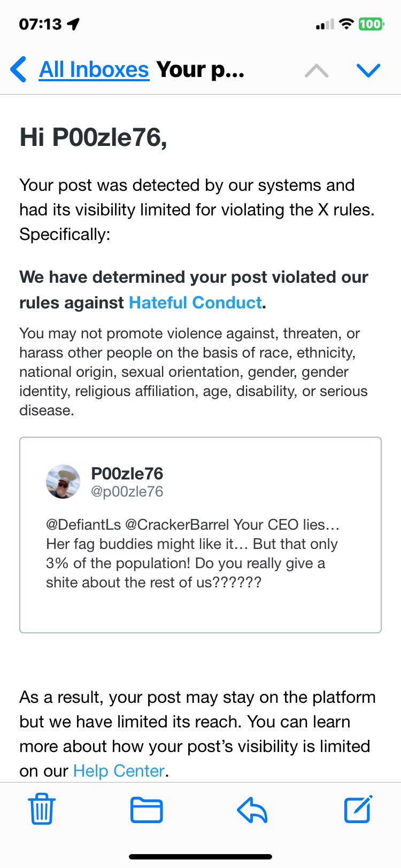Tap the Wi-Fi status icon

pyautogui.click(x=347, y=24)
